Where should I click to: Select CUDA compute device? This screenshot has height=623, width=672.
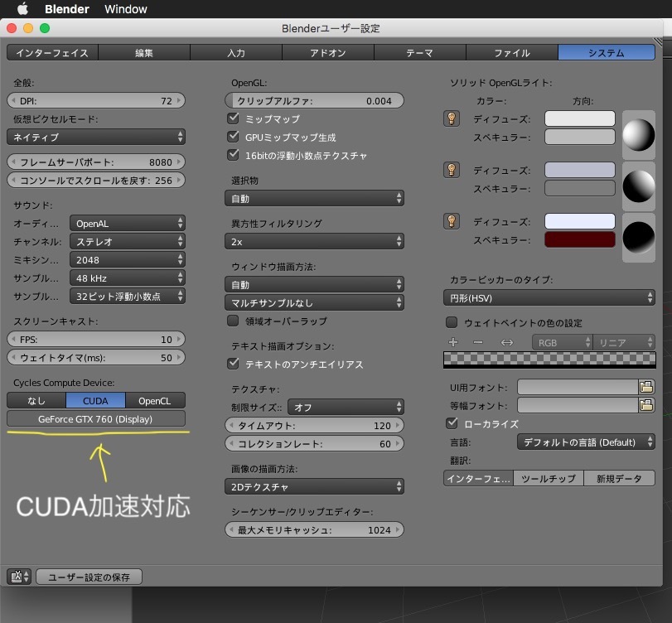[x=95, y=401]
